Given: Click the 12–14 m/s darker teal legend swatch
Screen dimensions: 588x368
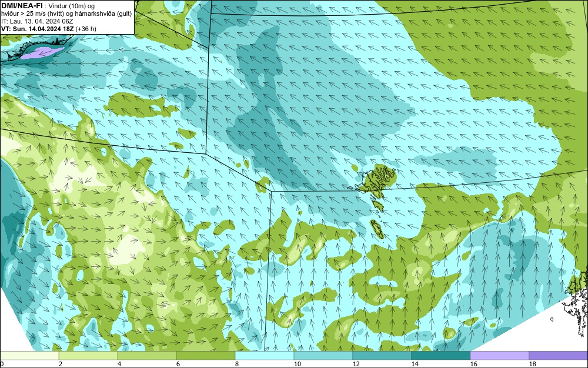Looking at the screenshot, I should pyautogui.click(x=382, y=356).
